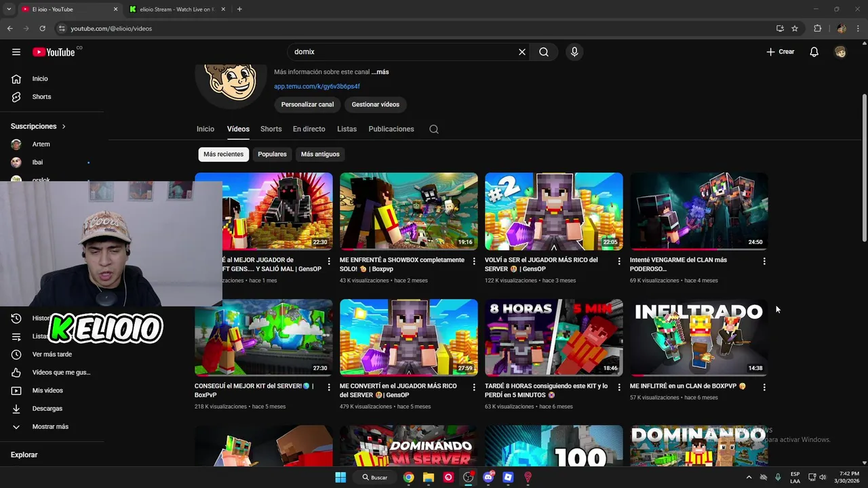Click the YouTube logo
The width and height of the screenshot is (868, 488).
(54, 52)
